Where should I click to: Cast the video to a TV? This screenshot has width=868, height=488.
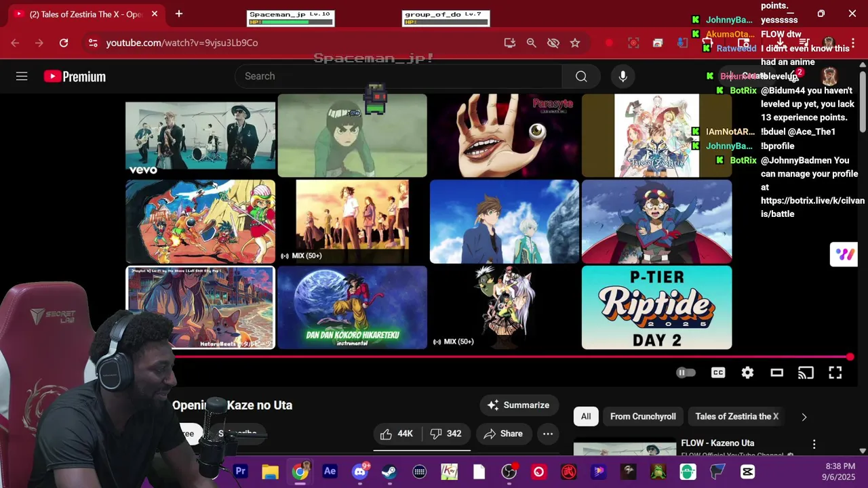point(806,373)
